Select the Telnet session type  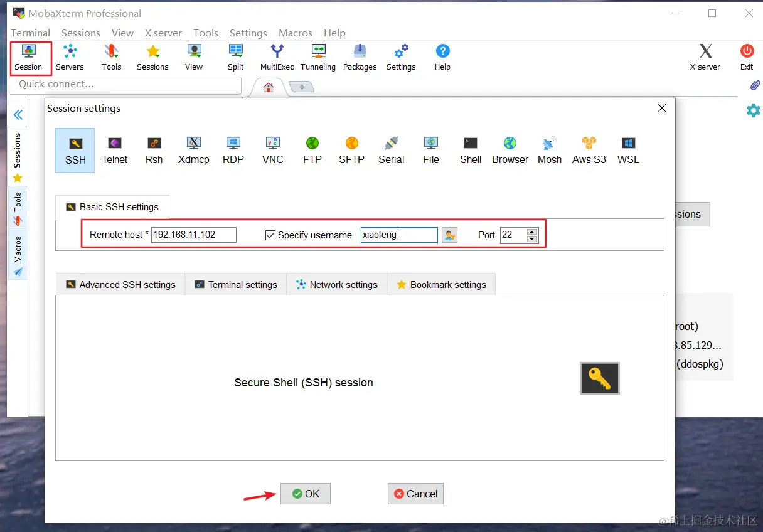click(x=115, y=151)
